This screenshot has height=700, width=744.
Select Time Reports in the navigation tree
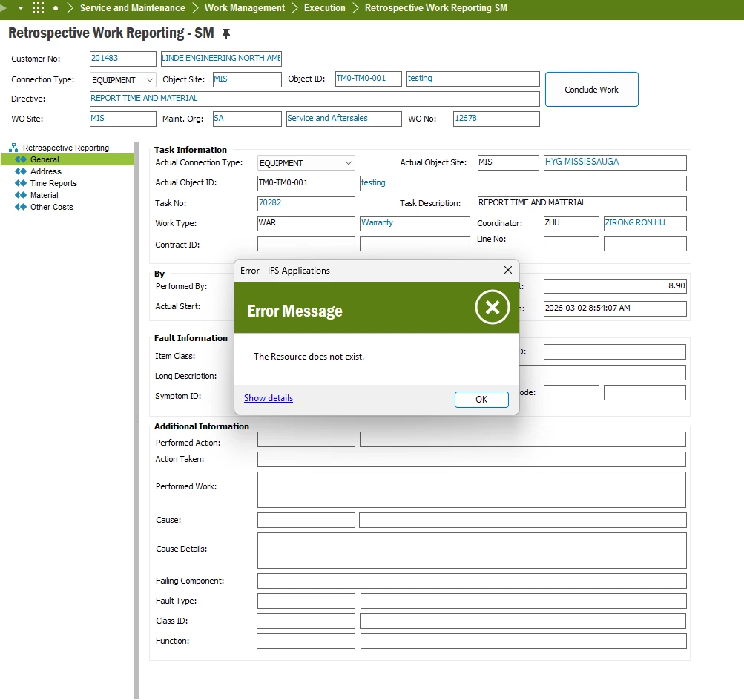click(53, 183)
